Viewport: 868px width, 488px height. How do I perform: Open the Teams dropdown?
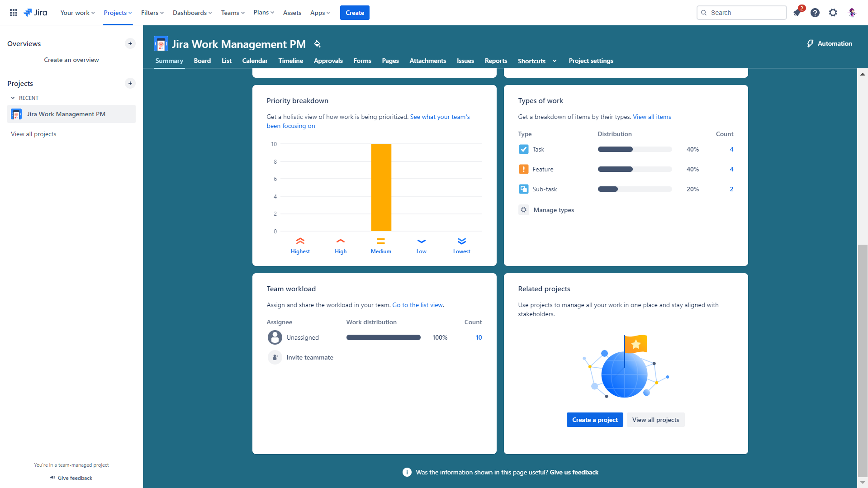pyautogui.click(x=233, y=13)
